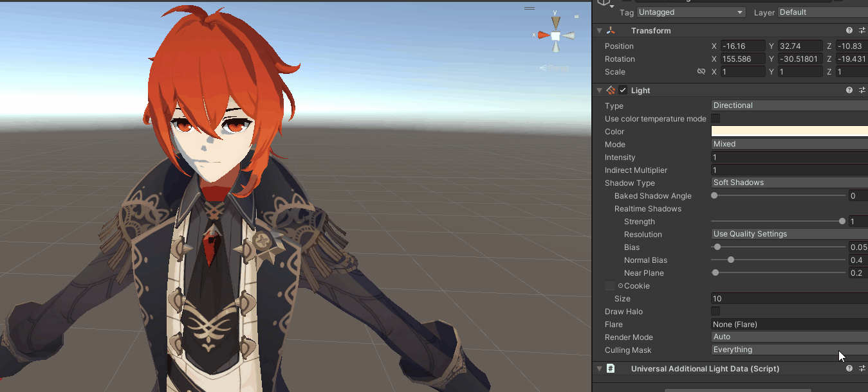Enable Use color temperature mode checkbox

[x=716, y=119]
